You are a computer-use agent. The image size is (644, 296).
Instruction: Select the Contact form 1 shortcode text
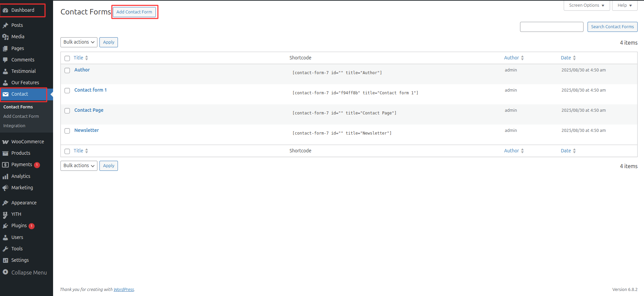point(355,93)
